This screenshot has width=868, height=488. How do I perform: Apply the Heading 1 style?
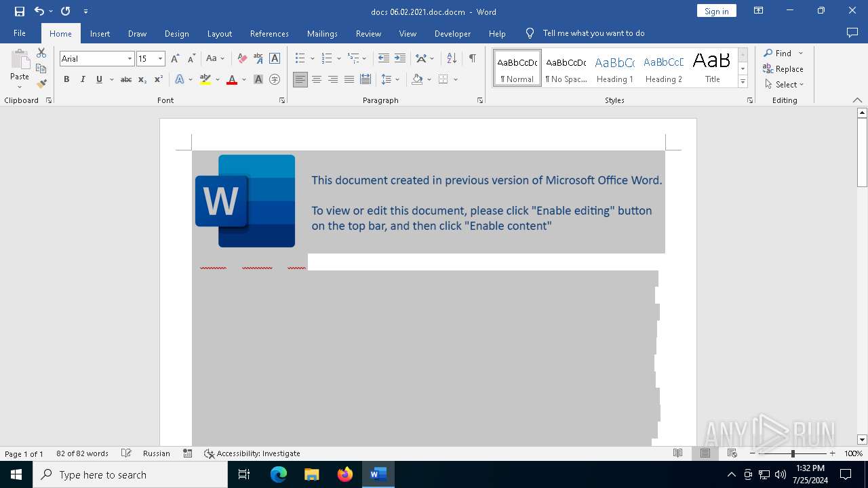[615, 68]
